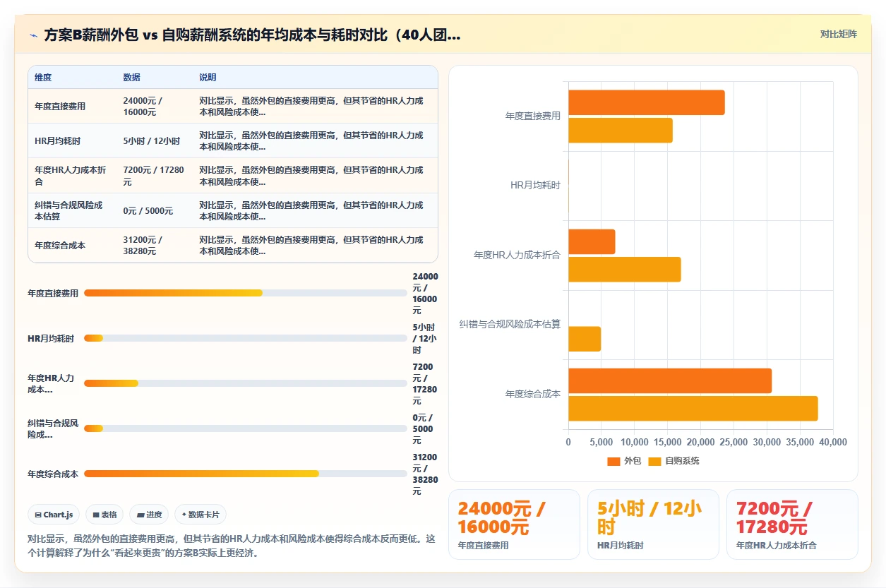Select the 数据卡片 tag chip

200,515
